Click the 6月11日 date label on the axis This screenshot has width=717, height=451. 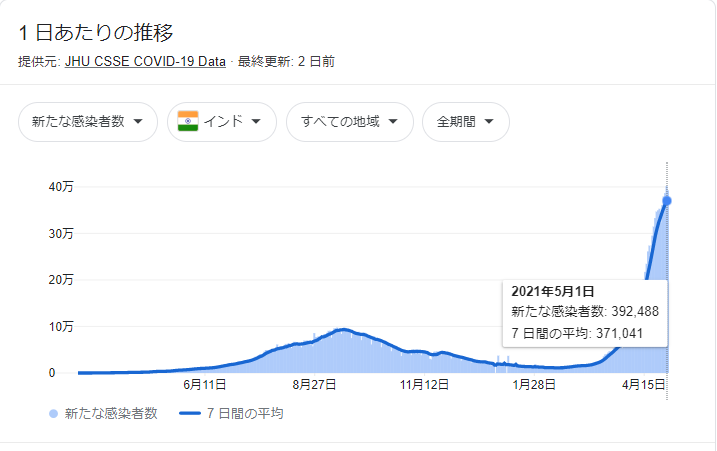point(204,385)
